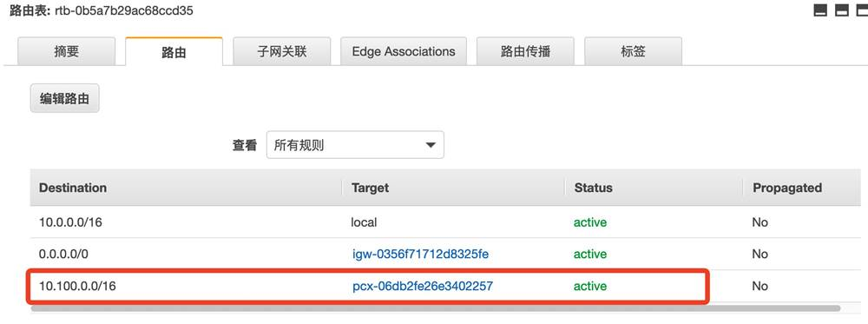The image size is (868, 324).
Task: Open the pcx-06db2fe26e3402257 peering link
Action: (x=423, y=287)
